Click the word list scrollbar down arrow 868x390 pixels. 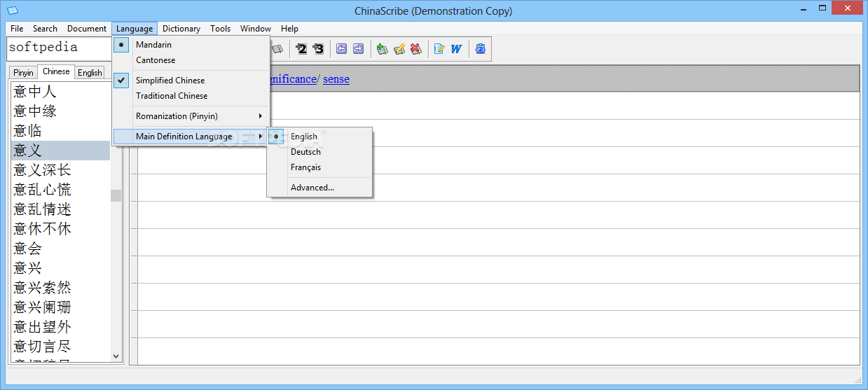pos(116,356)
